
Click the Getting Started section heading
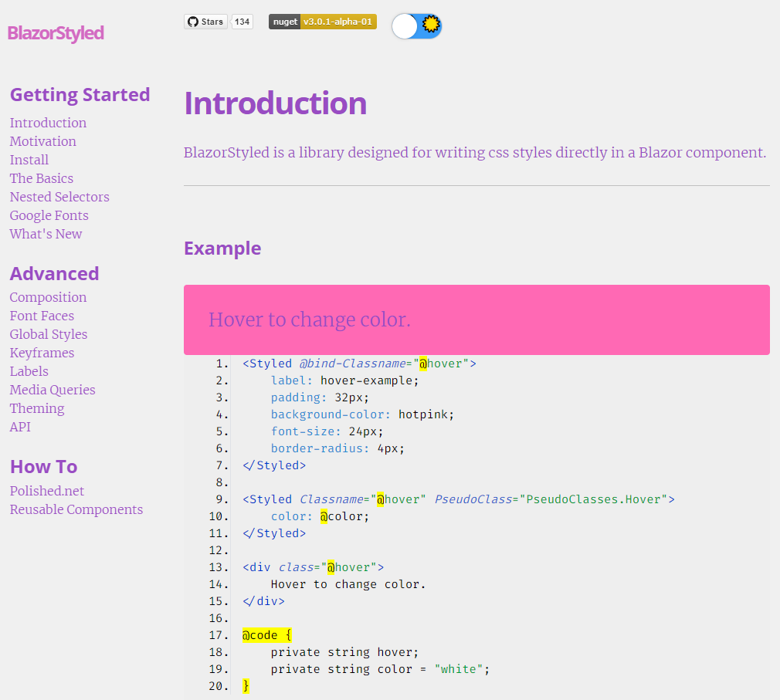point(80,94)
